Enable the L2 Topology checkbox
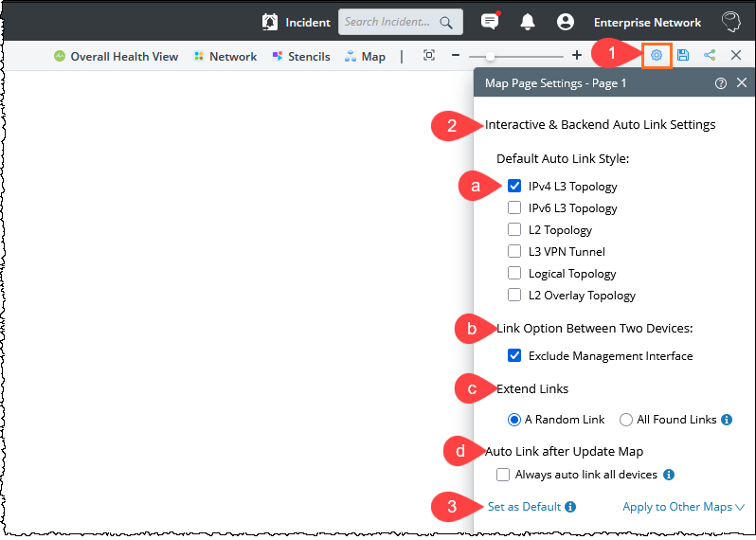This screenshot has height=540, width=756. point(514,230)
